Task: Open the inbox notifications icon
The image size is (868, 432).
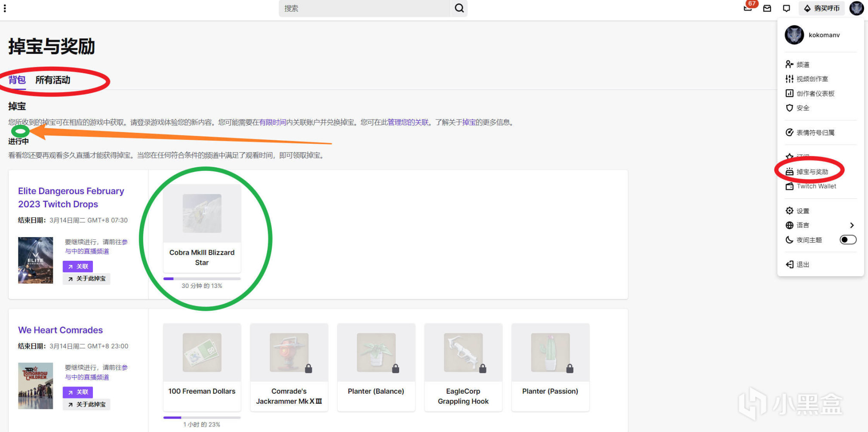Action: click(767, 8)
